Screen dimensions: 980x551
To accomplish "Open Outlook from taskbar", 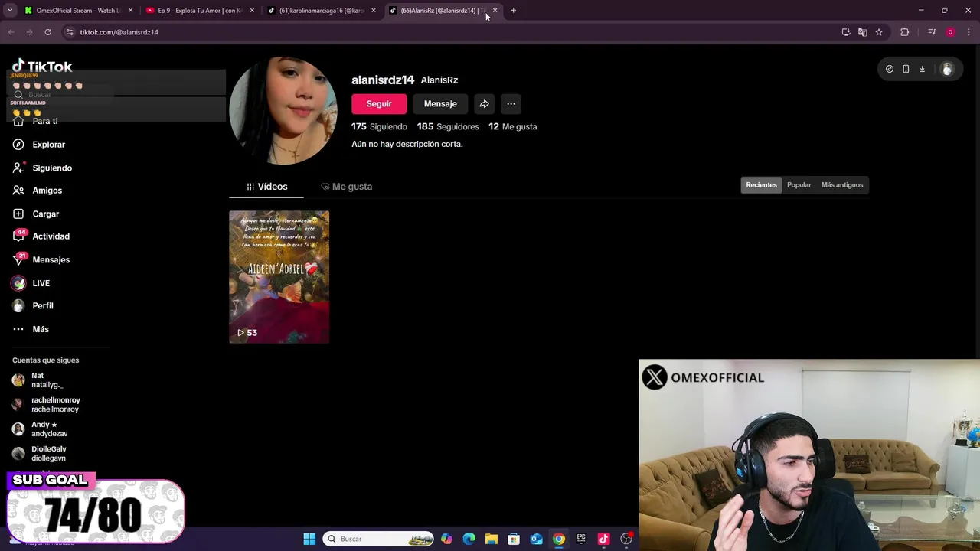I will click(537, 540).
